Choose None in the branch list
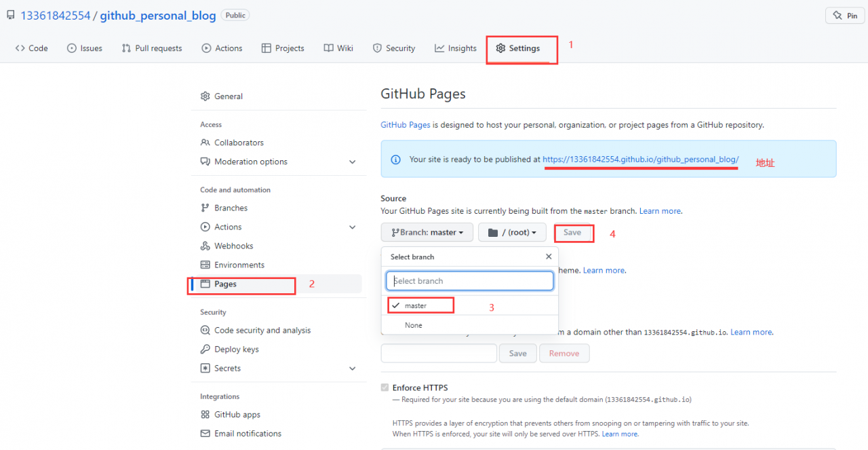 470,325
